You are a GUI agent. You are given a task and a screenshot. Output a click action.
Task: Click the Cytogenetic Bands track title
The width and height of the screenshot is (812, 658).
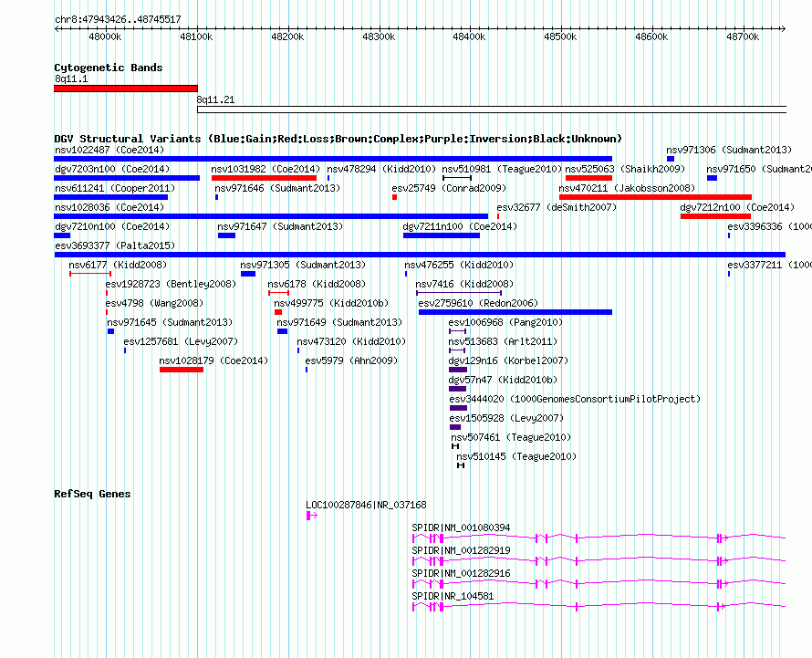[x=109, y=68]
